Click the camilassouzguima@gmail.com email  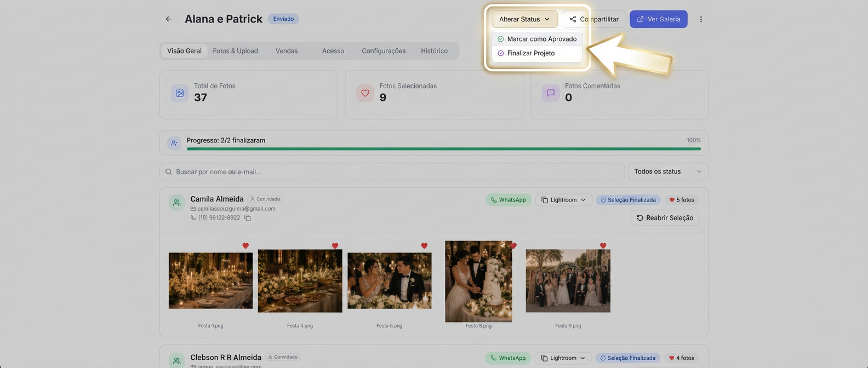pyautogui.click(x=236, y=209)
